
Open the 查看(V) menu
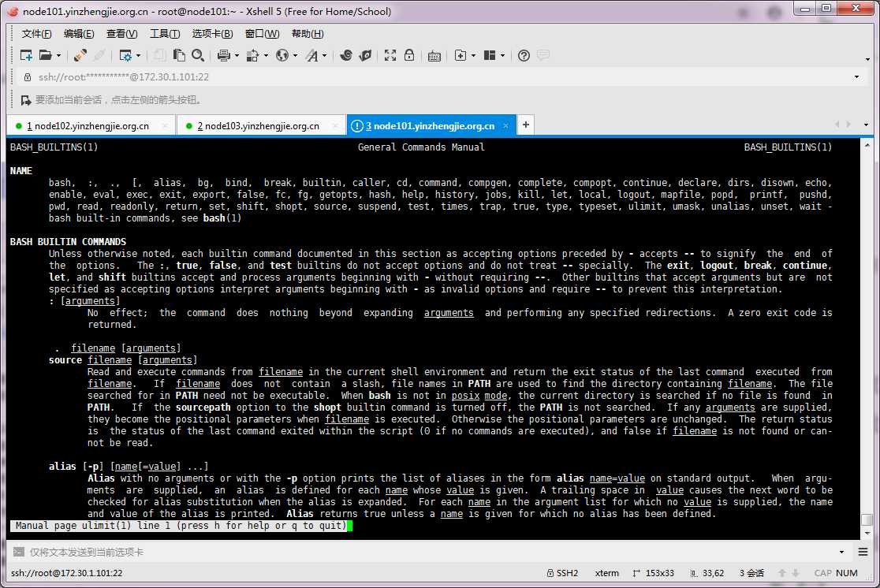coord(121,34)
